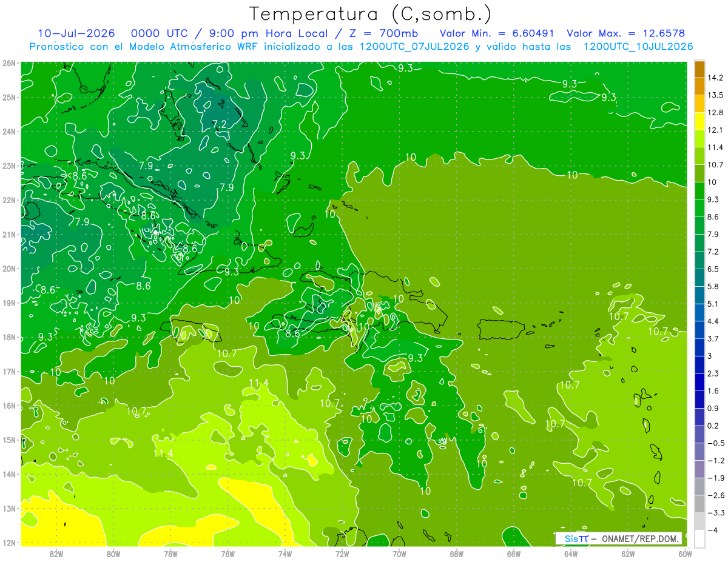Click the SisPI – ONAMET/REP.DOM. logo box
This screenshot has width=728, height=562.
[x=619, y=538]
